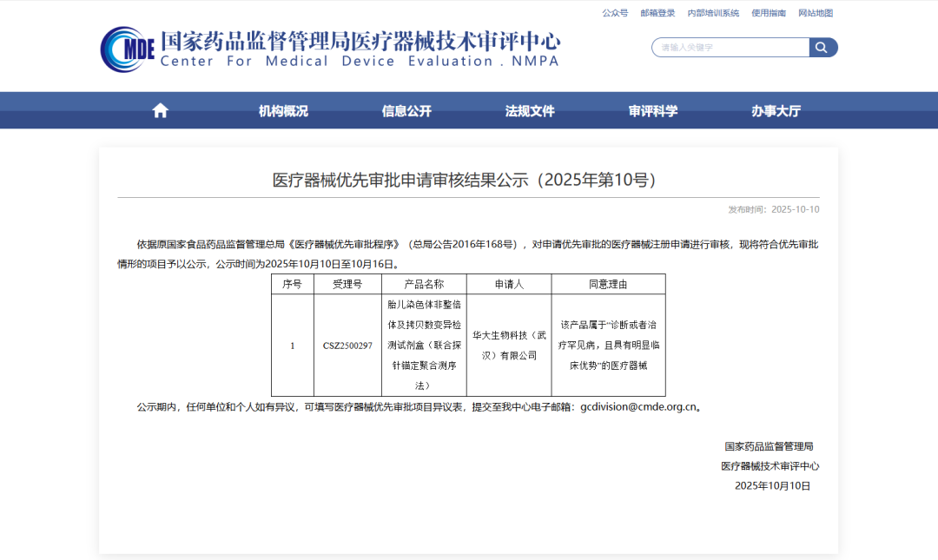Click the publish date 2025-10-10

795,209
